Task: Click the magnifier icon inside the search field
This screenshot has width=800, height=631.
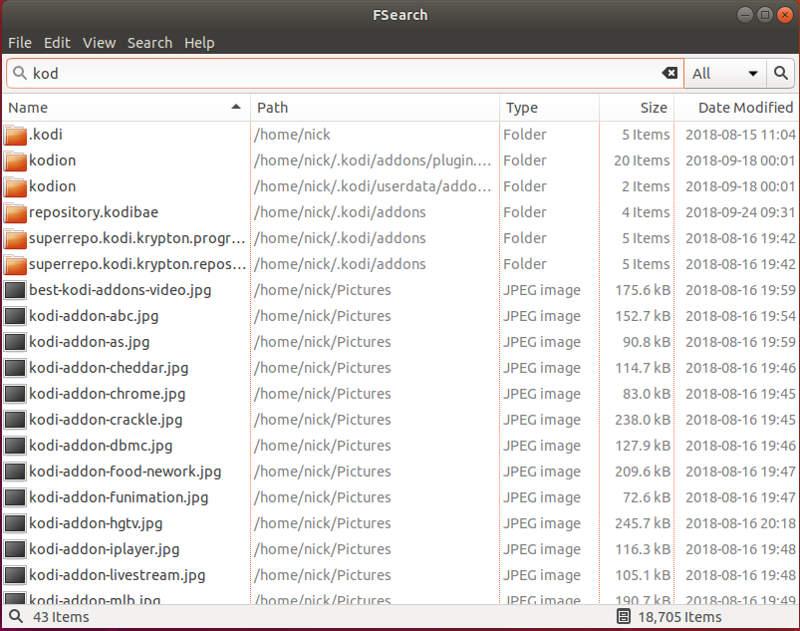Action: click(x=22, y=73)
